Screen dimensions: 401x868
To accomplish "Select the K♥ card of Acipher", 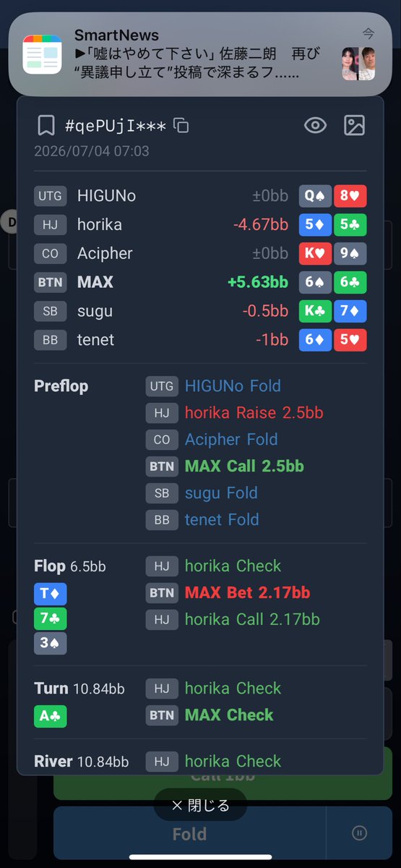I will pos(315,254).
